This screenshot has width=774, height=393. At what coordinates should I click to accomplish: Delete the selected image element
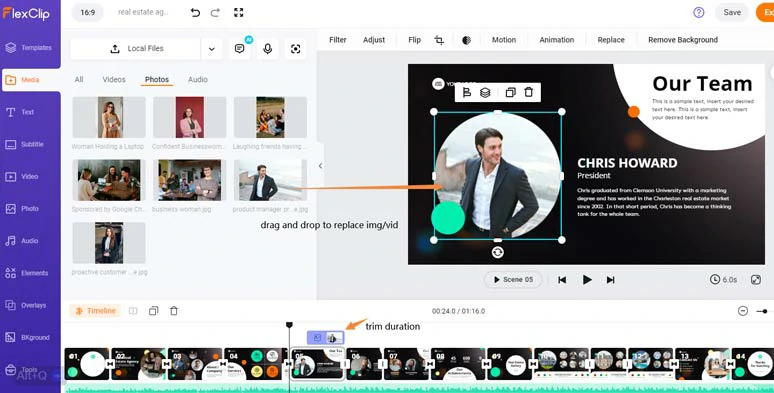529,92
